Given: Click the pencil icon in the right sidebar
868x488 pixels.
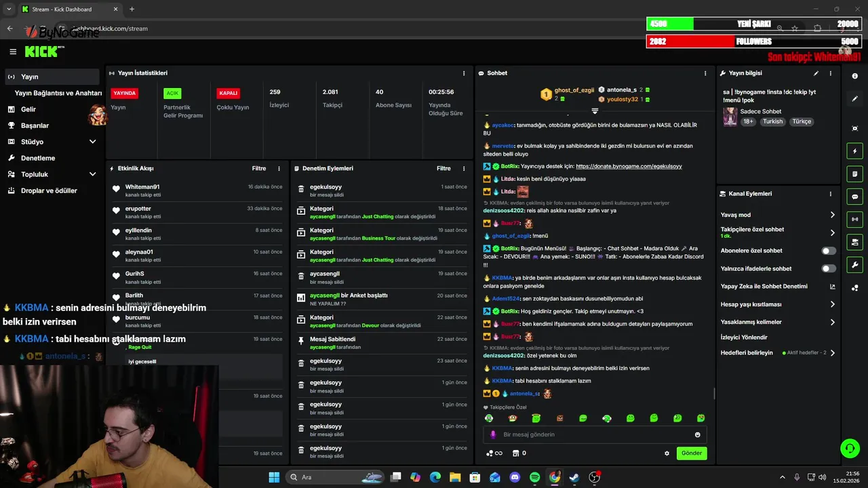Looking at the screenshot, I should (854, 99).
